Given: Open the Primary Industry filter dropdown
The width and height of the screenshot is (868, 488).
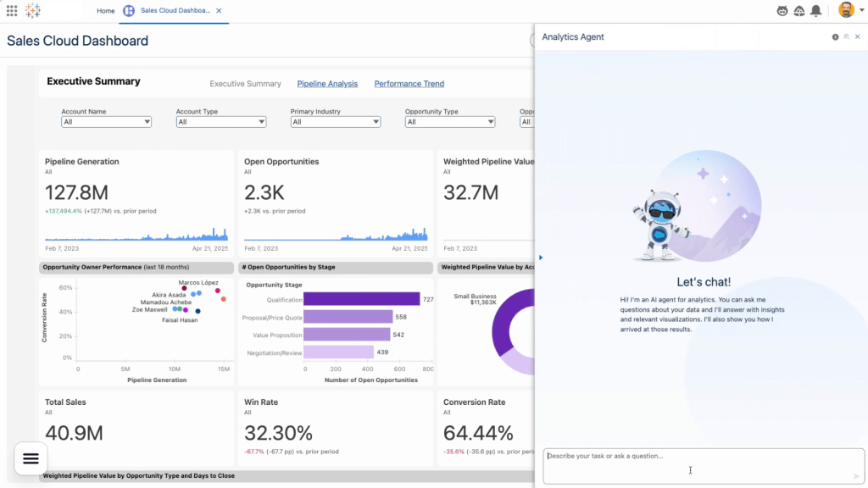Looking at the screenshot, I should coord(335,121).
